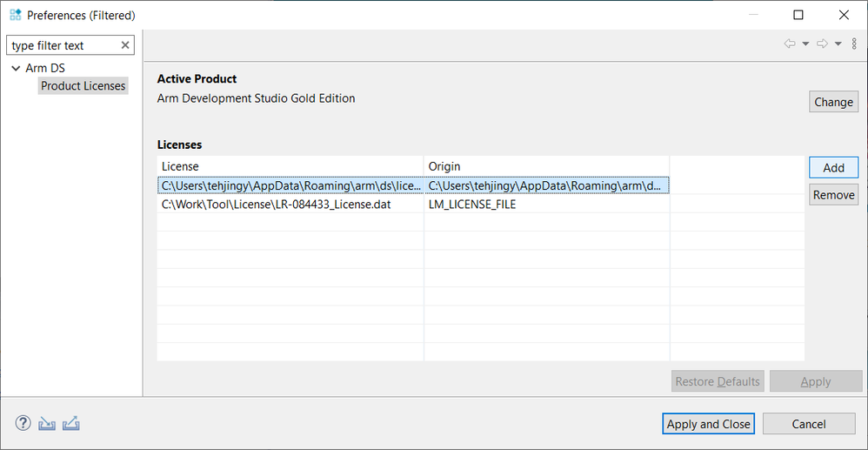Select Product Licenses in the tree
This screenshot has width=868, height=450.
(x=83, y=85)
